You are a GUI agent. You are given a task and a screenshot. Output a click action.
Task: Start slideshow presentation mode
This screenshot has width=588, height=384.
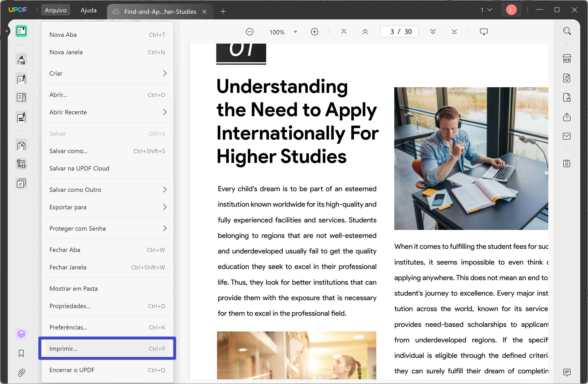[483, 32]
